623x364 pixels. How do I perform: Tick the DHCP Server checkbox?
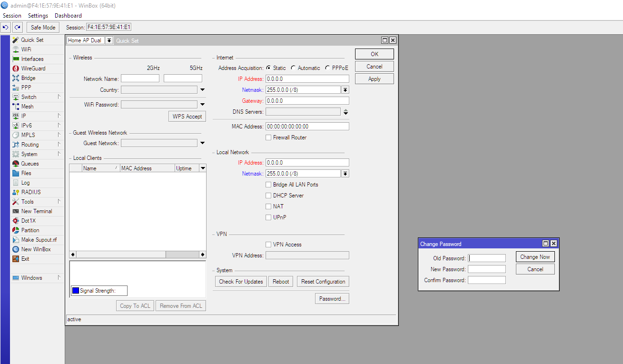pos(268,196)
